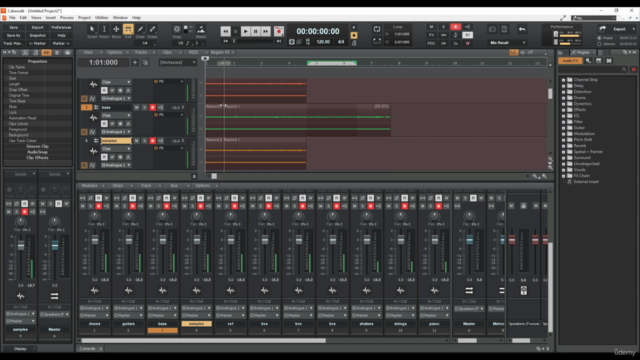Open the Mix Recall dropdown
The width and height of the screenshot is (640, 360).
click(508, 42)
